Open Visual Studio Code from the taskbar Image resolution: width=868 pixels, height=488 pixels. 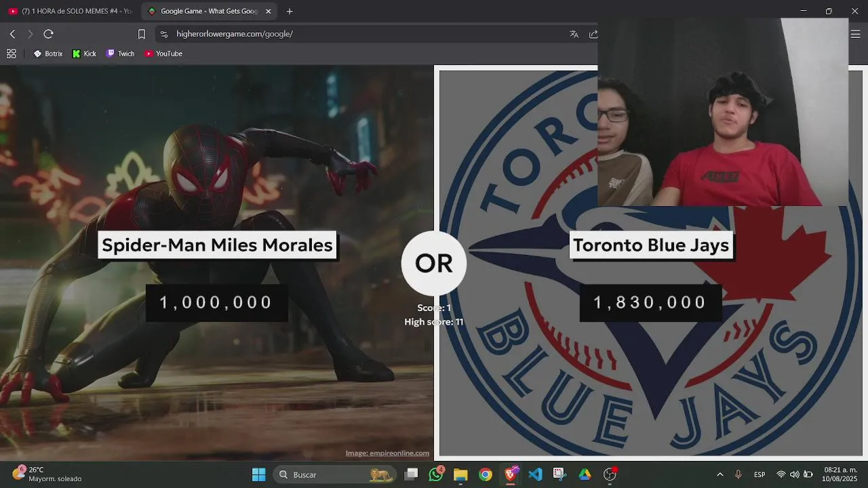pos(535,474)
